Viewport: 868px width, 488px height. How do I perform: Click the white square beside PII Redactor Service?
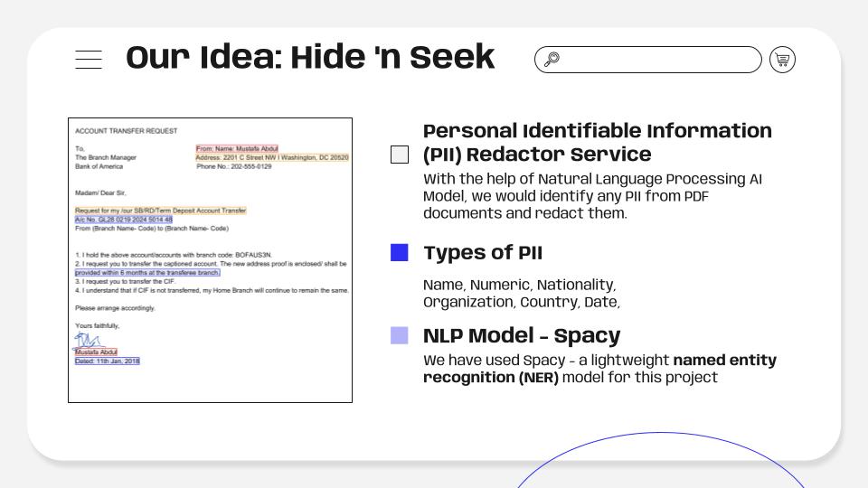[x=400, y=155]
